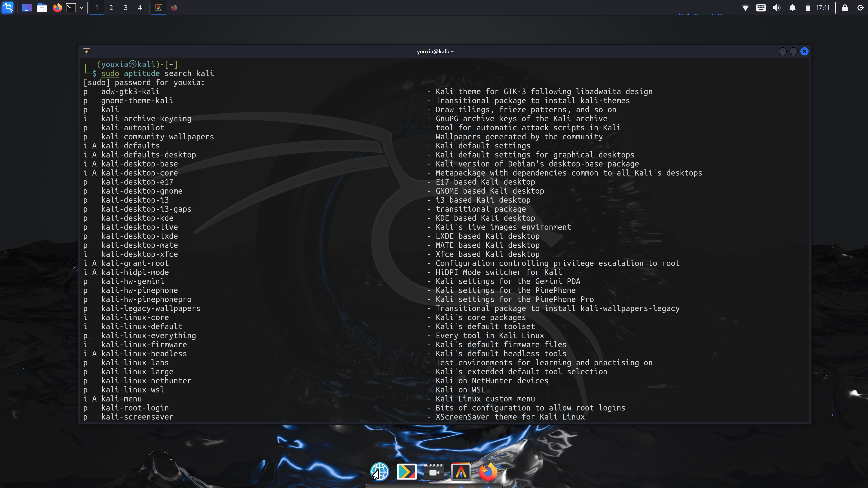The height and width of the screenshot is (488, 868).
Task: Click the 'kali-desktop-i3-gaps' package name
Action: click(146, 209)
